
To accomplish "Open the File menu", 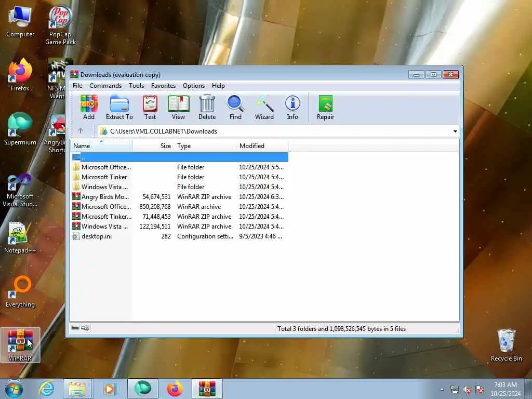I will click(77, 86).
